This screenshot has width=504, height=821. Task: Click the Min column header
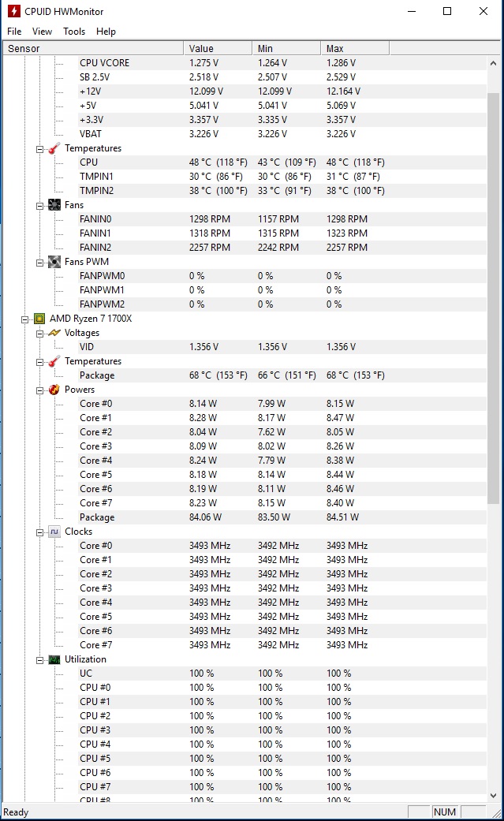point(286,48)
